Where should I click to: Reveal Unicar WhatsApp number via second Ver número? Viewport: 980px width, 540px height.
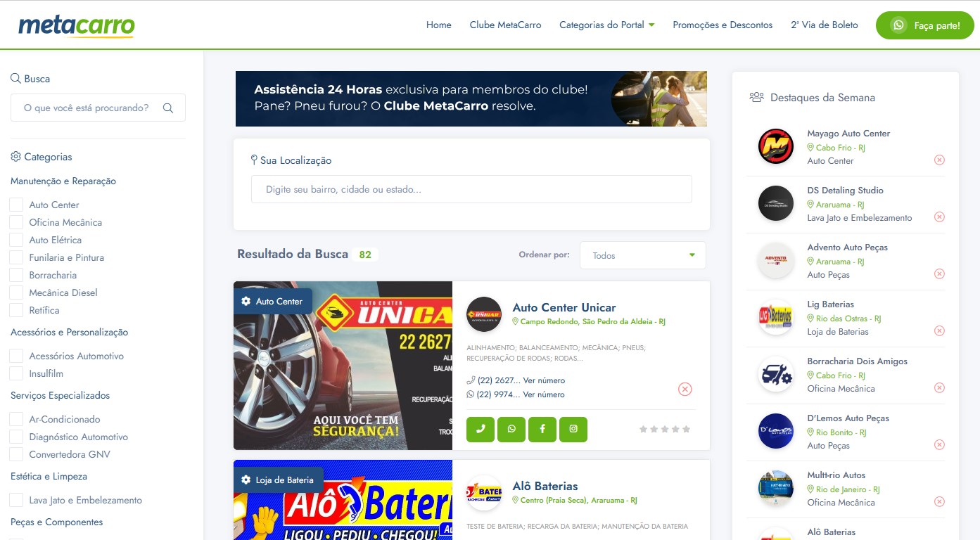point(544,394)
